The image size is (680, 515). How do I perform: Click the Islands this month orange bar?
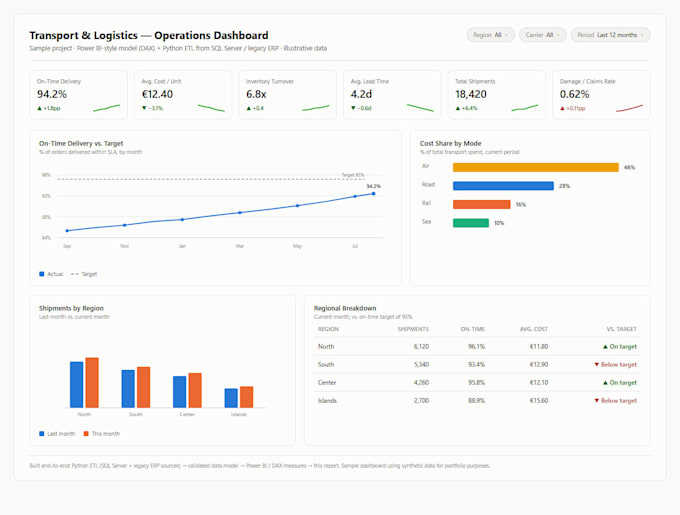pyautogui.click(x=246, y=397)
